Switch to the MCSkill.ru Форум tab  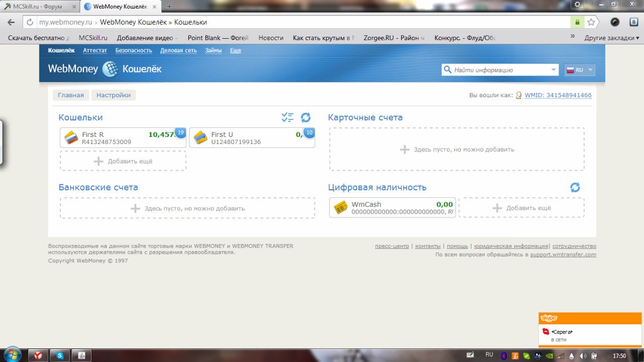pos(39,7)
